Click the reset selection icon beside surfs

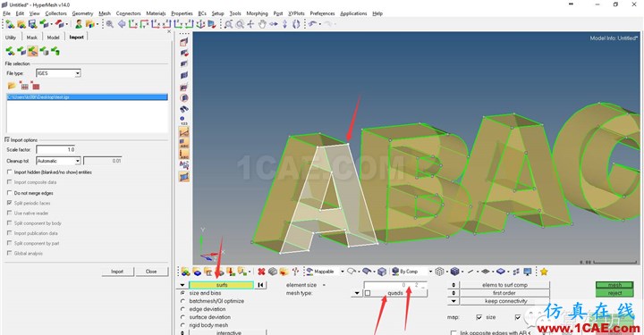pyautogui.click(x=260, y=285)
